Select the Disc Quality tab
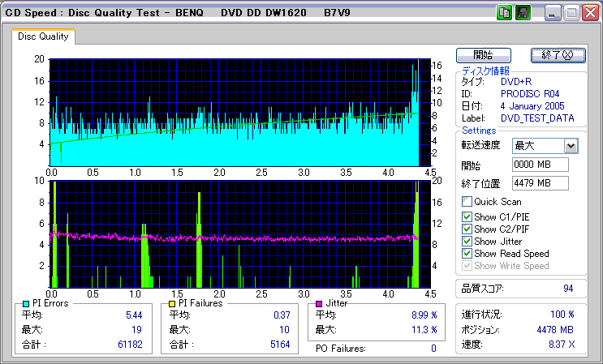This screenshot has height=364, width=603. coord(44,37)
